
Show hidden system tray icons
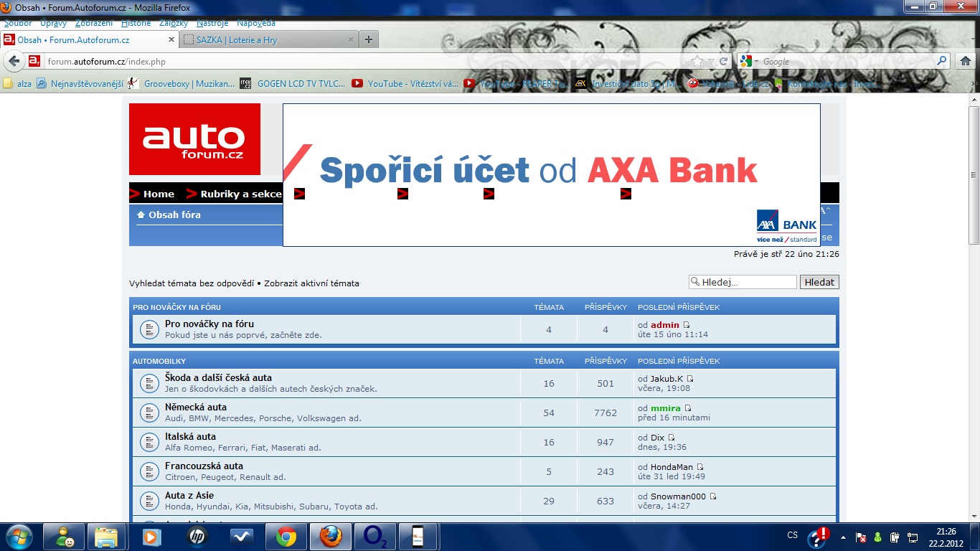(843, 537)
